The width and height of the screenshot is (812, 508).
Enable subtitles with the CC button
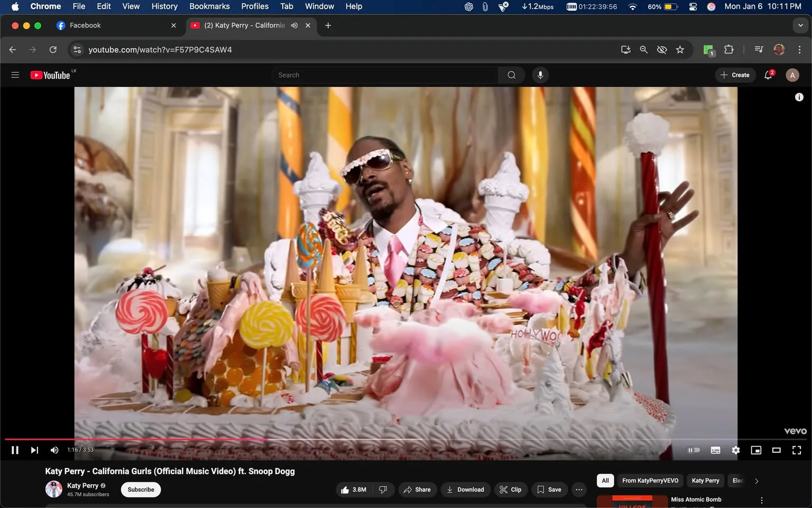click(715, 450)
